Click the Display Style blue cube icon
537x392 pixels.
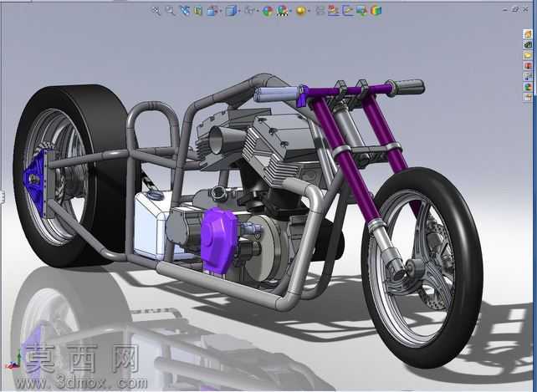[232, 11]
